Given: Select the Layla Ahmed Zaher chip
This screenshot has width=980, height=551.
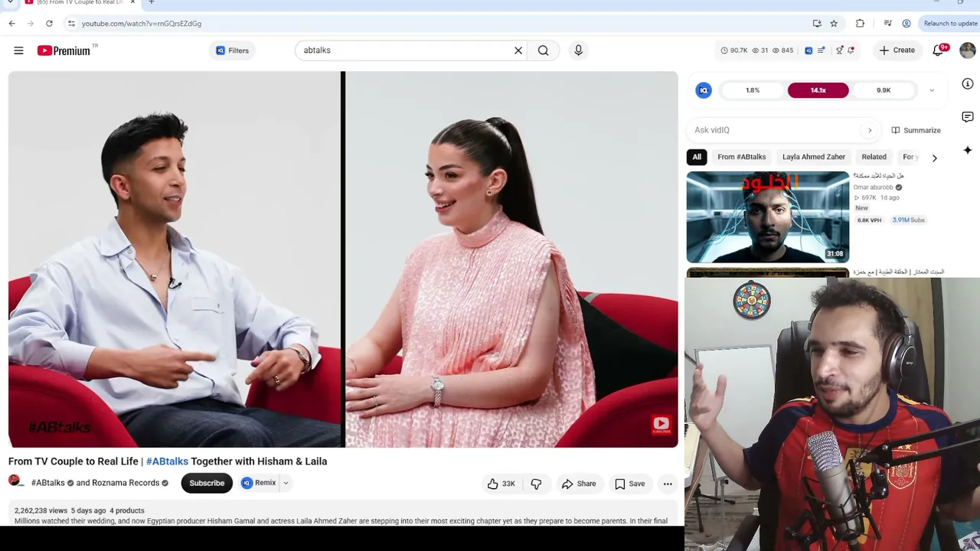Looking at the screenshot, I should [814, 157].
